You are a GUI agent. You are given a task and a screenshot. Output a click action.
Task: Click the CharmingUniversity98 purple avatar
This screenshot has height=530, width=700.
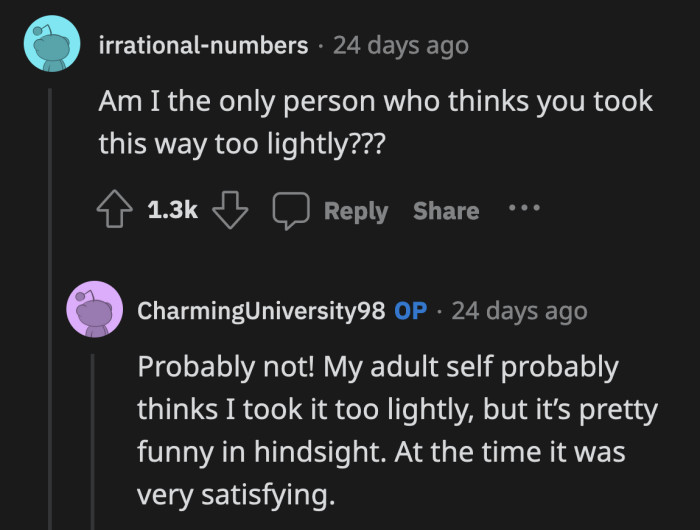[95, 309]
